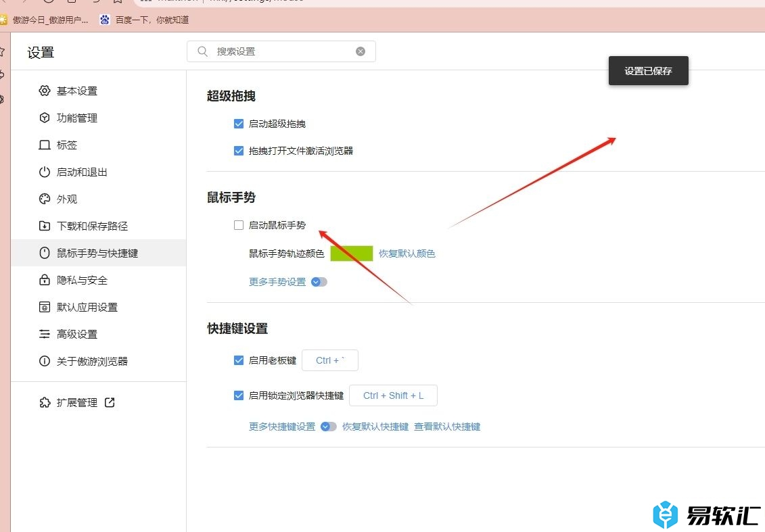Click the 搜索设置 search field
Screen dimensions: 765x532
(284, 51)
